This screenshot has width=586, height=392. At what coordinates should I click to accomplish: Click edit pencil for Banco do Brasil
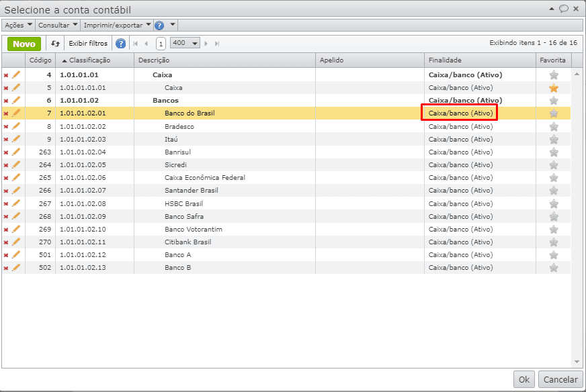coord(16,113)
